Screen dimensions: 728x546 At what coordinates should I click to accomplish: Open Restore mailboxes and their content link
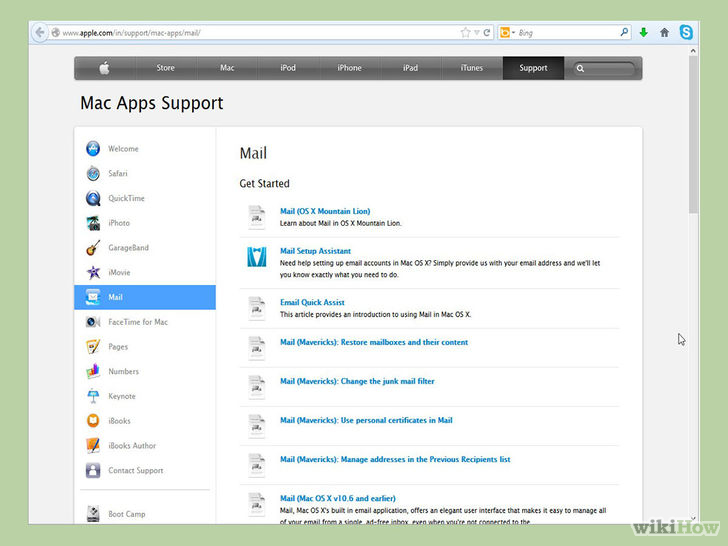[x=374, y=342]
